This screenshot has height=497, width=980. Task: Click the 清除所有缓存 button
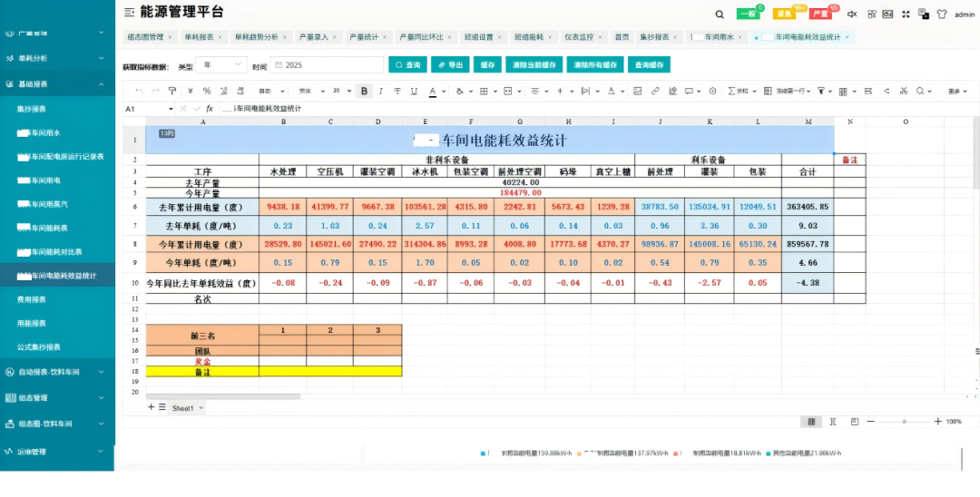pos(593,65)
